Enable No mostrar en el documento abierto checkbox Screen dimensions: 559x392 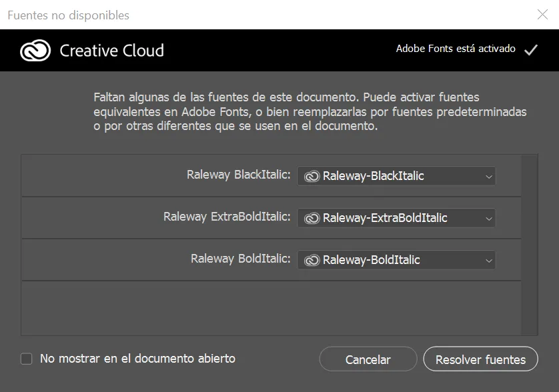pos(27,359)
